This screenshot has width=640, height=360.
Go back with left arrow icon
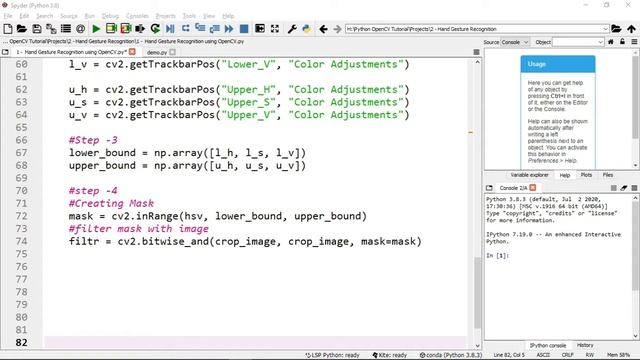point(323,29)
